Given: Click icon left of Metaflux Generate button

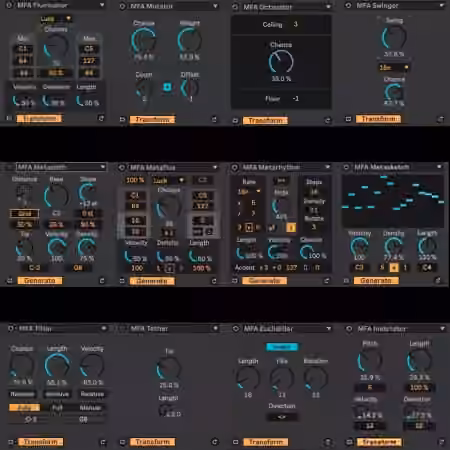Looking at the screenshot, I should (x=122, y=281).
